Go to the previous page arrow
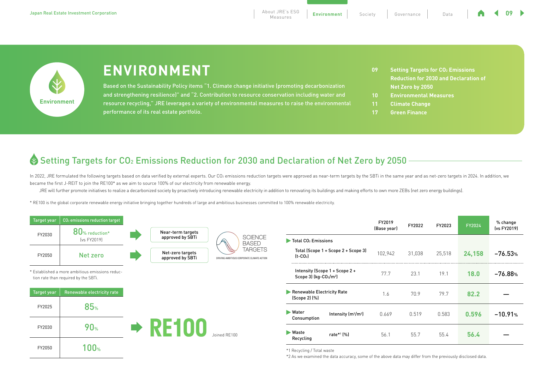Image resolution: width=554 pixels, height=392 pixels. 496,13
